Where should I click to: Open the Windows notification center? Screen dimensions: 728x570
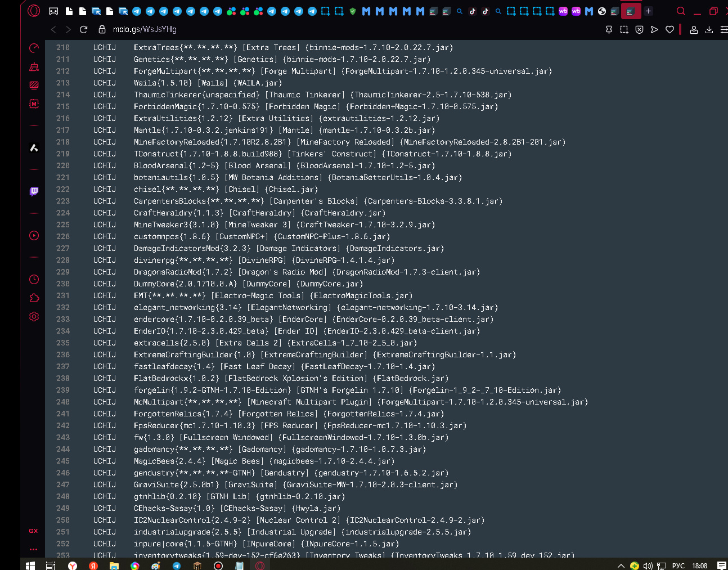pos(722,565)
